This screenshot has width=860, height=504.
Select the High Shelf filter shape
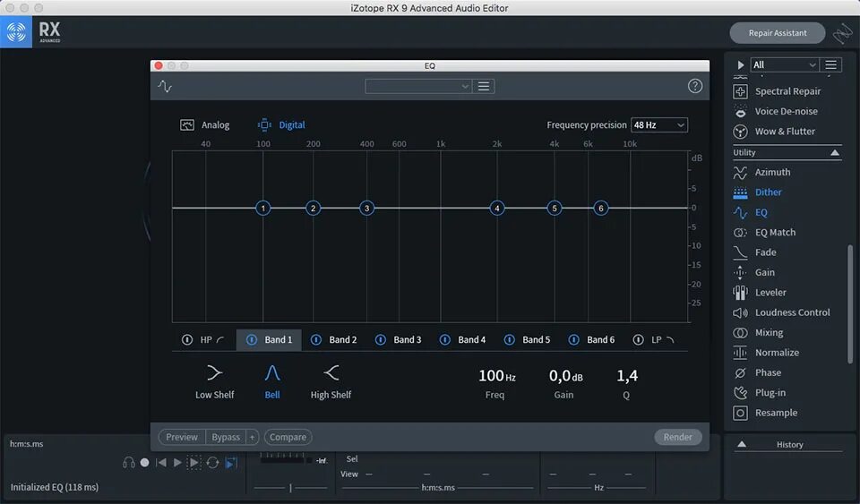[331, 382]
